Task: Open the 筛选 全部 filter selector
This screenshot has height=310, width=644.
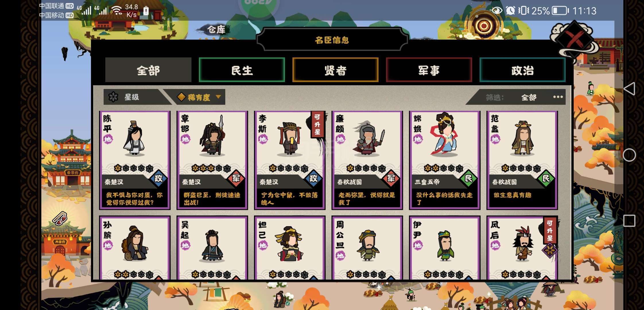Action: [x=529, y=97]
